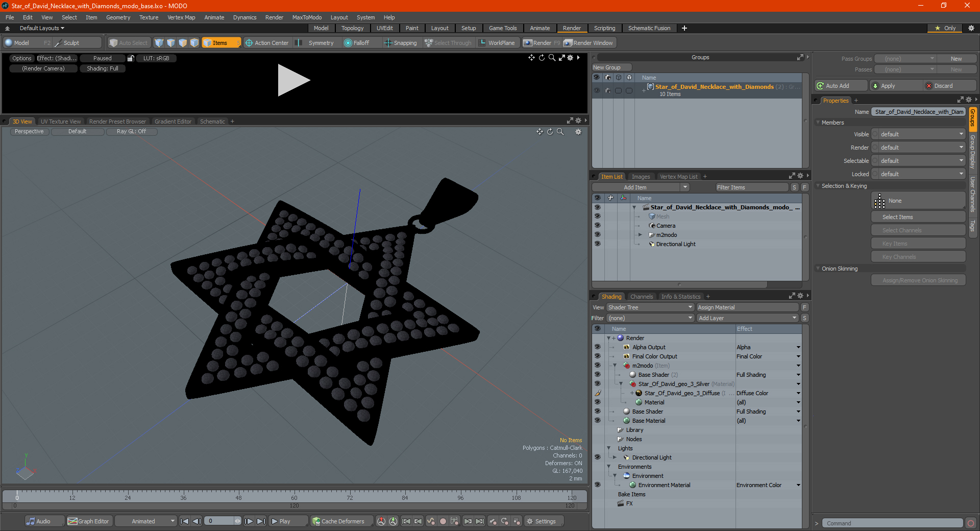Open the Shader Tree view dropdown
The width and height of the screenshot is (980, 531).
[650, 307]
